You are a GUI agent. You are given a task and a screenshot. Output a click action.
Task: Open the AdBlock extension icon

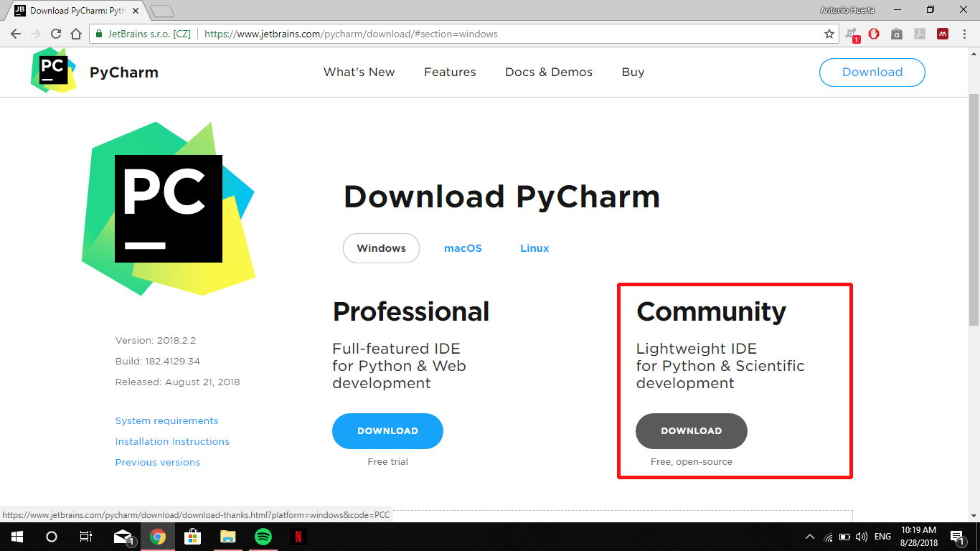(x=873, y=34)
